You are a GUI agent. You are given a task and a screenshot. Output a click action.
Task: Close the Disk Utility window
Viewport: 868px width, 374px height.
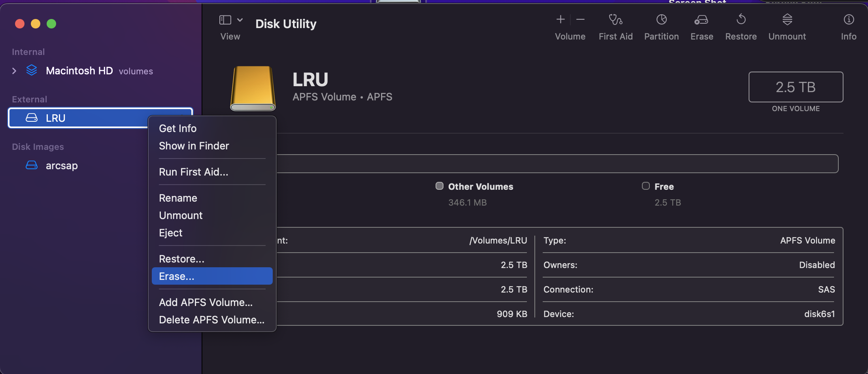point(20,24)
